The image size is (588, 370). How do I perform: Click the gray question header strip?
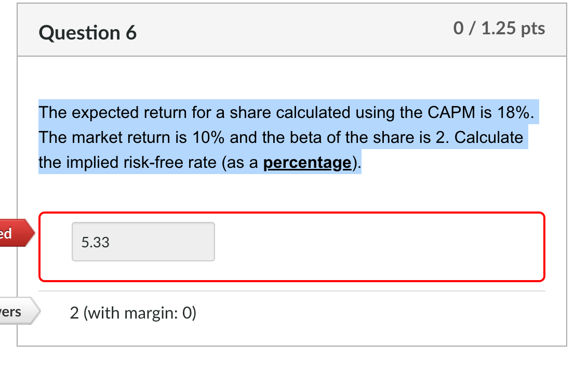pyautogui.click(x=292, y=30)
